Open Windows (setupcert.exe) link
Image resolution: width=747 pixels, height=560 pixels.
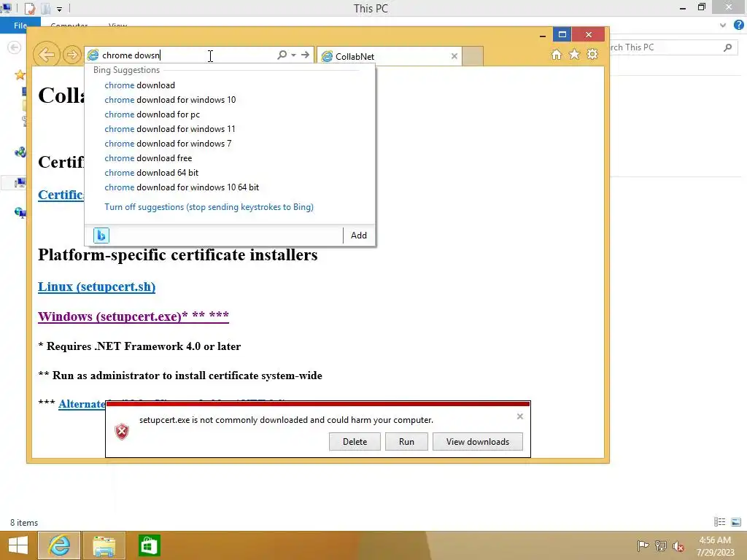(133, 316)
